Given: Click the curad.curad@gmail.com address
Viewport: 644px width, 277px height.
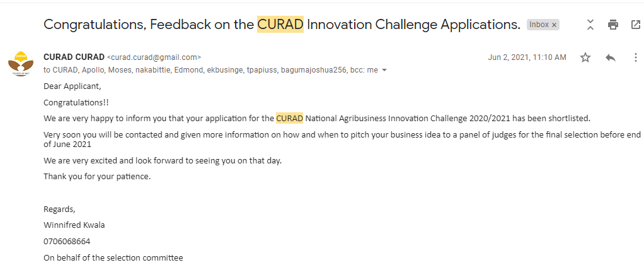Looking at the screenshot, I should [x=154, y=57].
